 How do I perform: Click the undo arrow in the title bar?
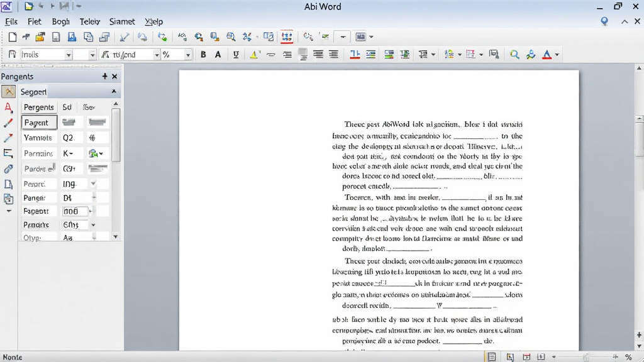click(41, 6)
